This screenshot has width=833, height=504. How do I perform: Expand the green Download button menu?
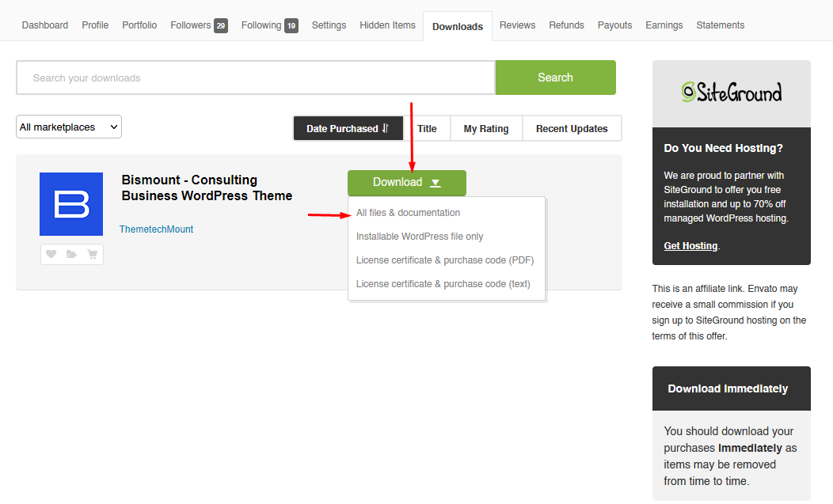click(x=407, y=183)
